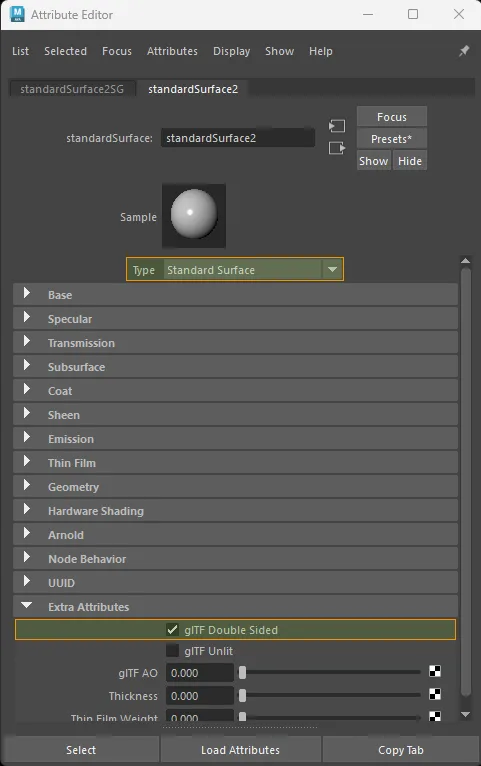Image resolution: width=481 pixels, height=766 pixels.
Task: Close the Attribute Editor window
Action: pos(459,14)
